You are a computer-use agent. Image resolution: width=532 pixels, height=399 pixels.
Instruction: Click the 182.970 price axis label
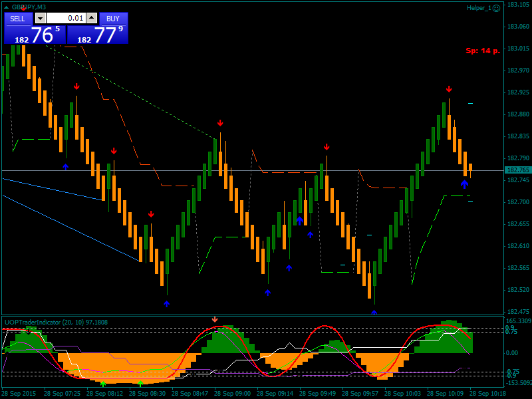click(518, 70)
